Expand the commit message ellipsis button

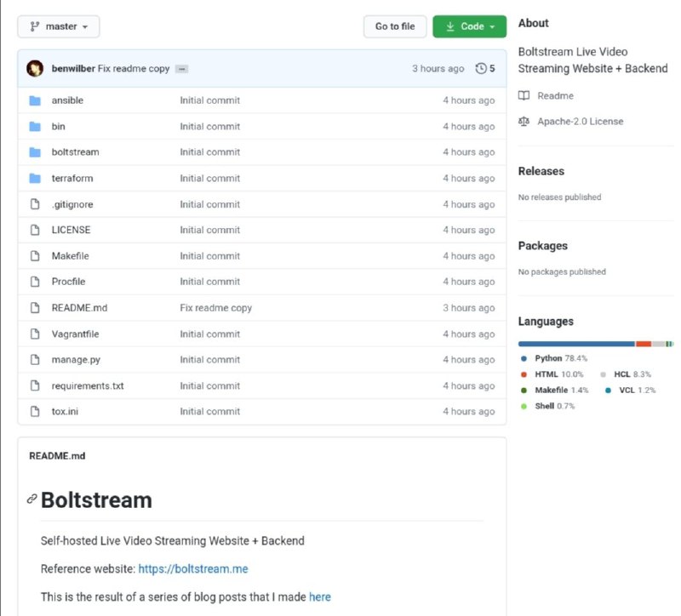[x=181, y=69]
